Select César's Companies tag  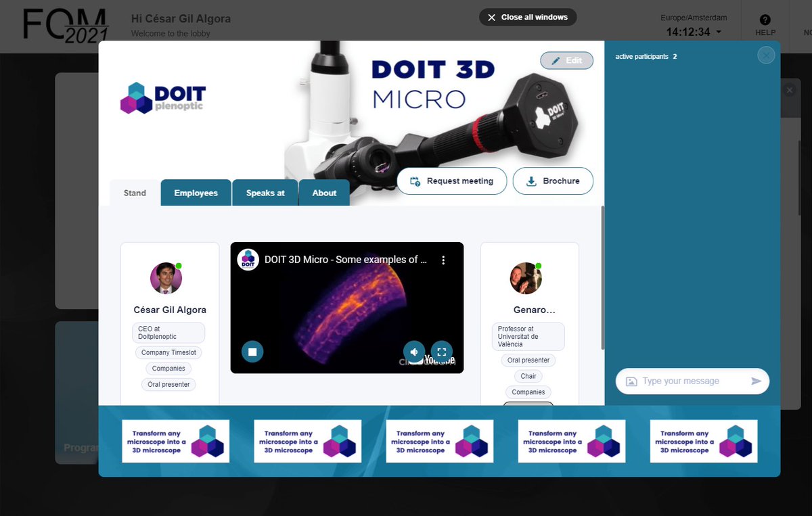pyautogui.click(x=168, y=369)
